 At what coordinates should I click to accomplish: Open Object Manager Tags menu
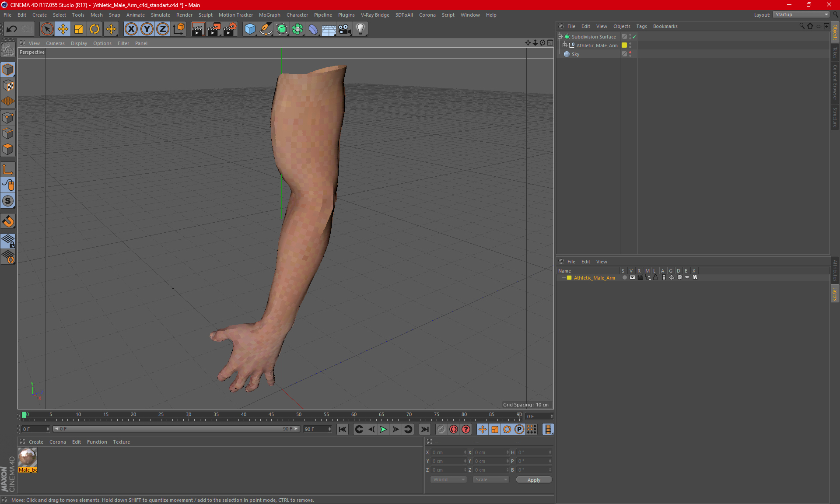click(641, 26)
